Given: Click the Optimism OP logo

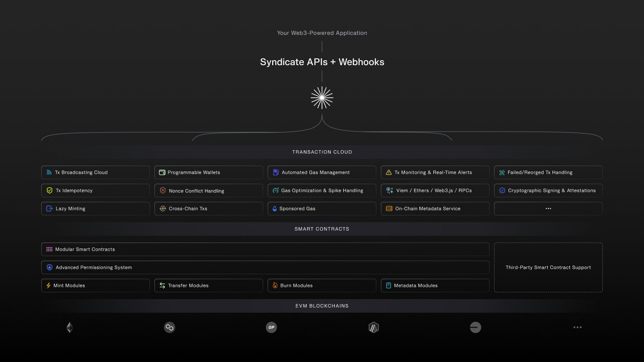Looking at the screenshot, I should point(271,327).
